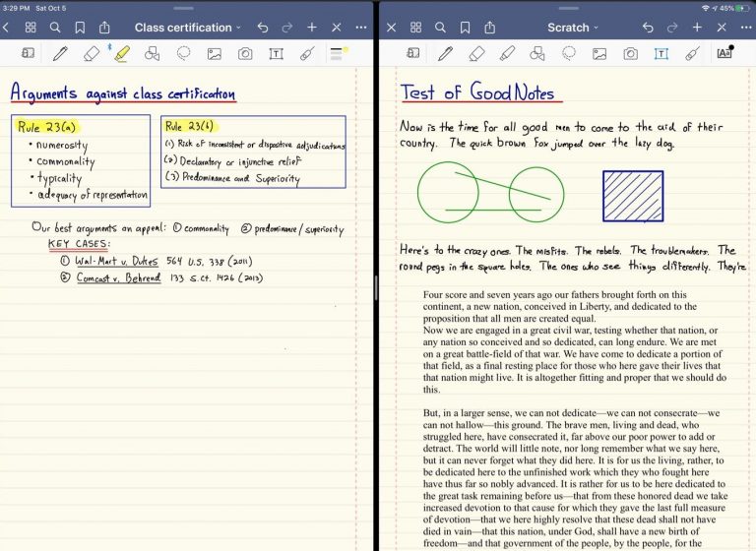The image size is (756, 551).
Task: Select Shapes tool in Class certification toolbar
Action: 153,53
